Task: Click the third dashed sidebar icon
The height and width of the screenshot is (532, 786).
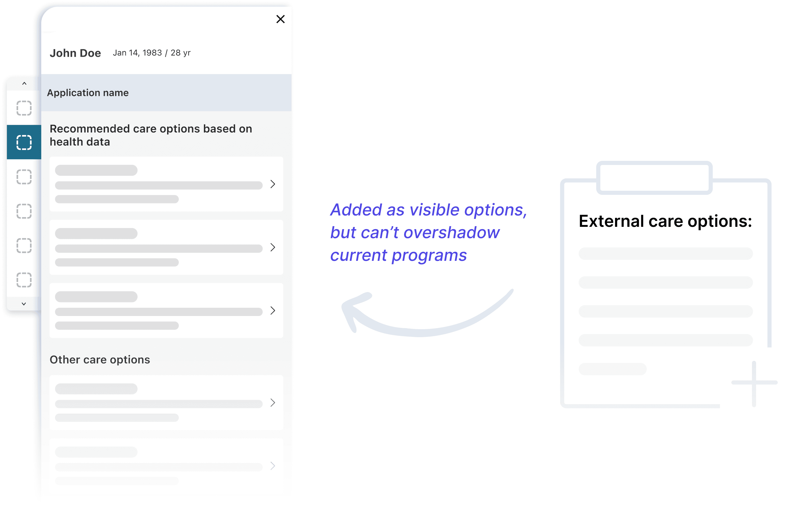Action: 24,177
